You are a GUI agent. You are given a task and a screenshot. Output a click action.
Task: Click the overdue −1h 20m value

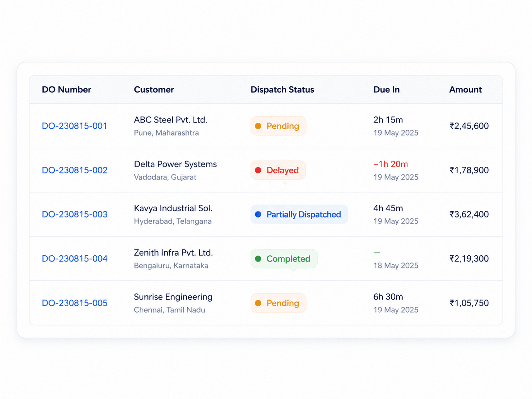click(391, 164)
